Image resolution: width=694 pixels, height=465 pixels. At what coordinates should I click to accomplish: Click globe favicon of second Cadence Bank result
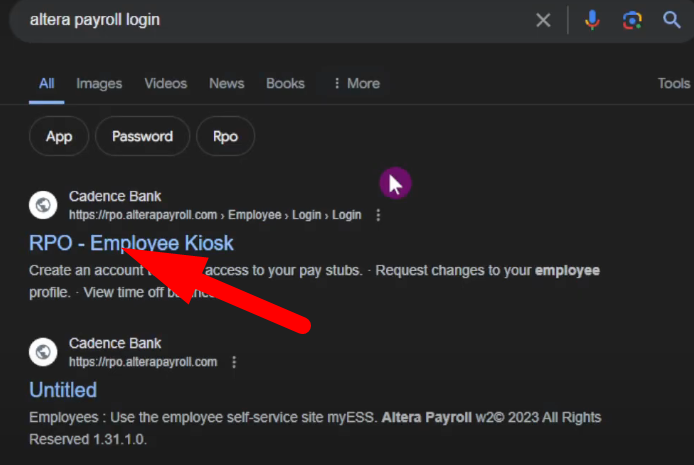tap(43, 352)
